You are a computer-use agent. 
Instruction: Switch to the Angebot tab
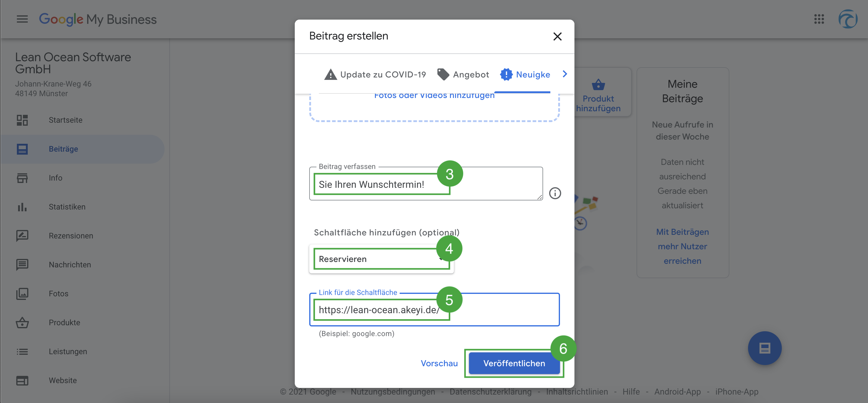pos(463,74)
